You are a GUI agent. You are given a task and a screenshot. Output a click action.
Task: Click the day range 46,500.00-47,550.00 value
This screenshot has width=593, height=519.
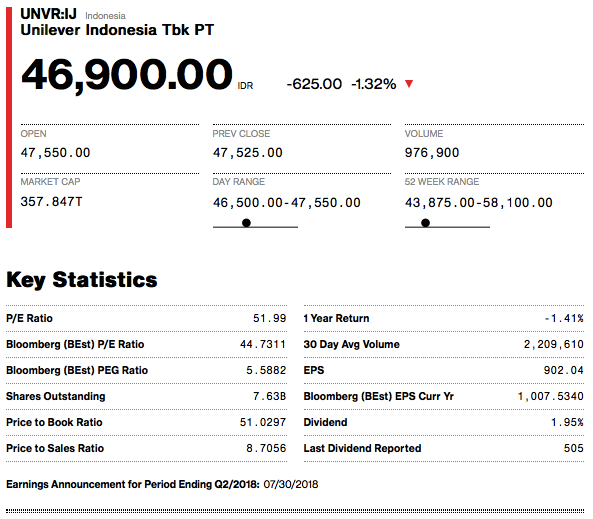(x=287, y=203)
